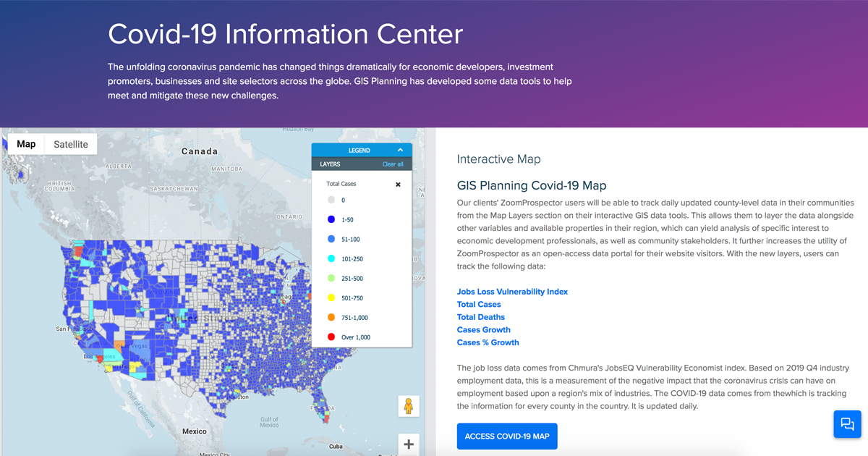Viewport: 868px width, 456px height.
Task: Switch map view to Satellite
Action: coord(71,144)
